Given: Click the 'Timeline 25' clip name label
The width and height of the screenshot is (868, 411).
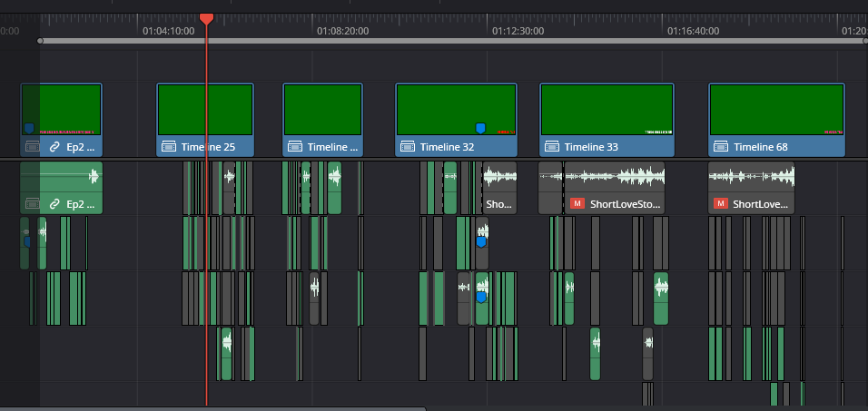Looking at the screenshot, I should (208, 147).
